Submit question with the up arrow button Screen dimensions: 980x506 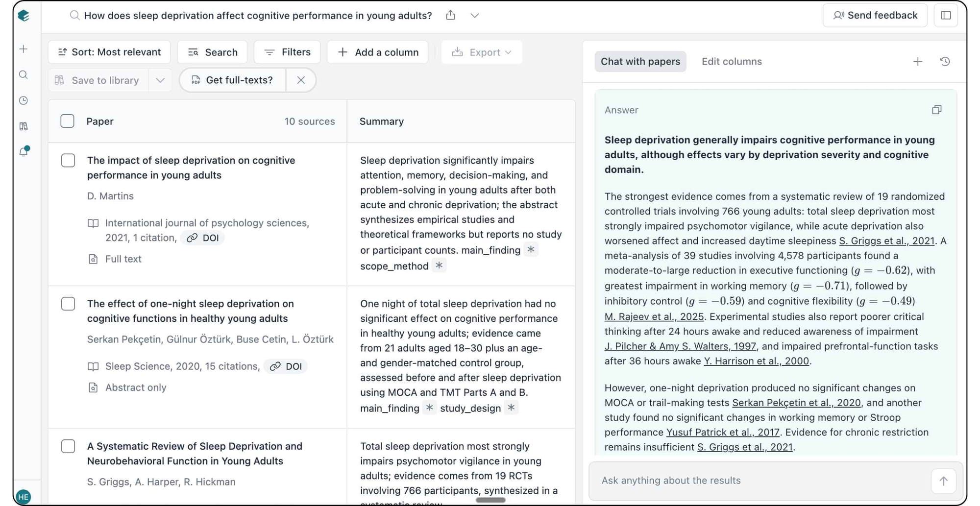pos(943,481)
